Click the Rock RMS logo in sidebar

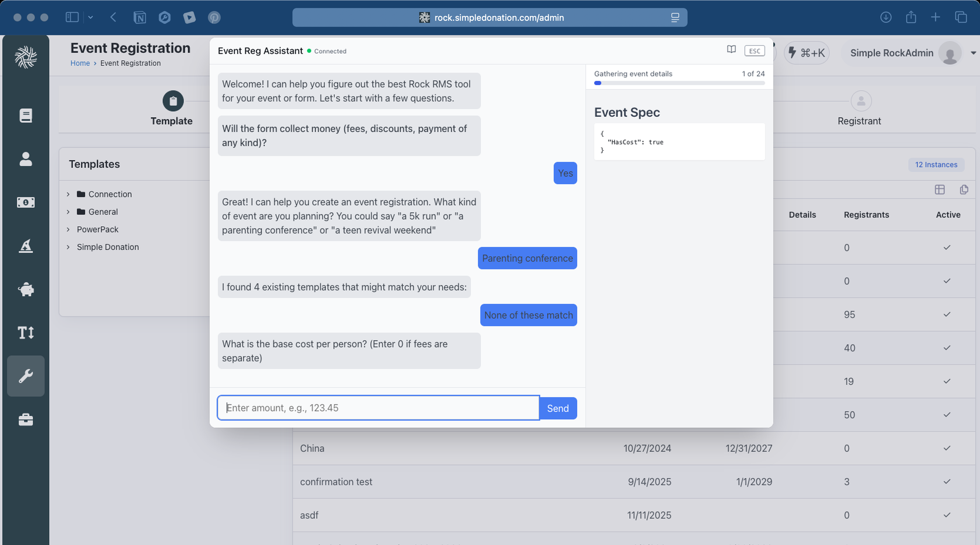[25, 57]
